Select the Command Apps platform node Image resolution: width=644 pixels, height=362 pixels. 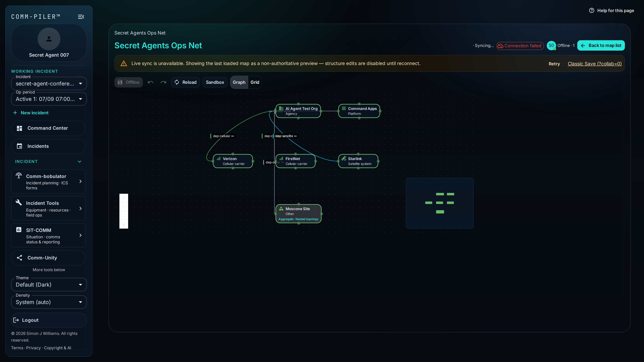click(359, 111)
